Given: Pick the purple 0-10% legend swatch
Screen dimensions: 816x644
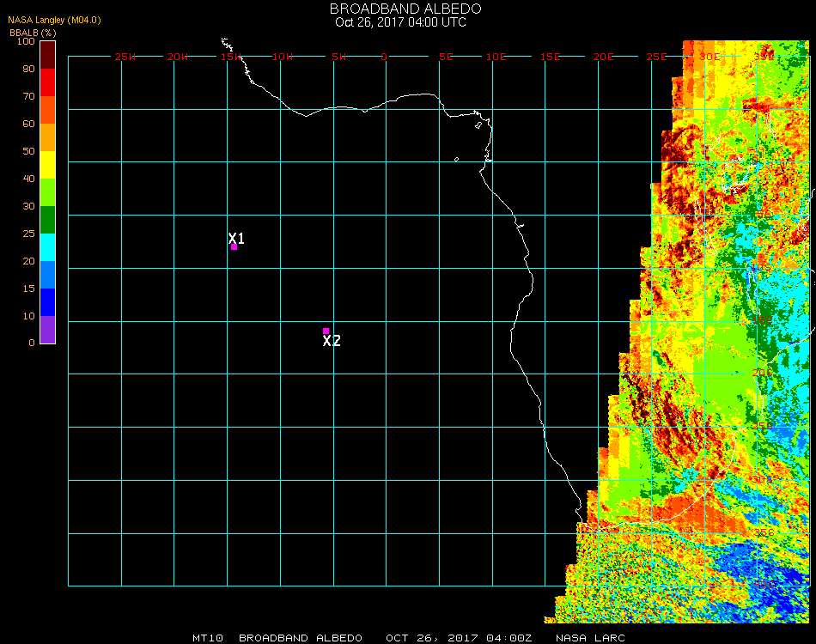Looking at the screenshot, I should tap(48, 330).
